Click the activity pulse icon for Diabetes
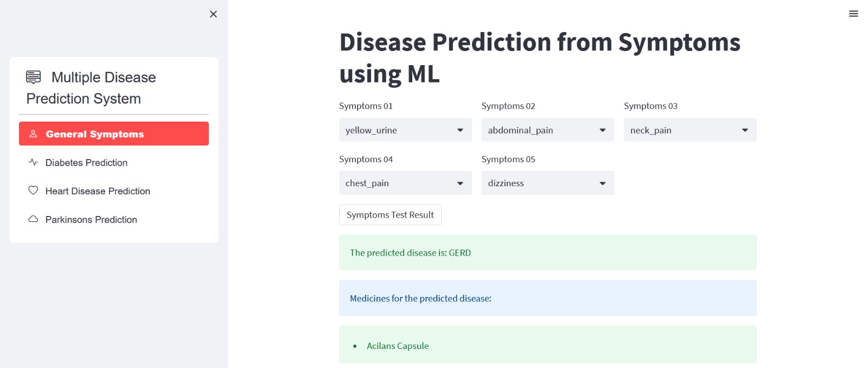Screen dimensions: 868x368 (33, 162)
